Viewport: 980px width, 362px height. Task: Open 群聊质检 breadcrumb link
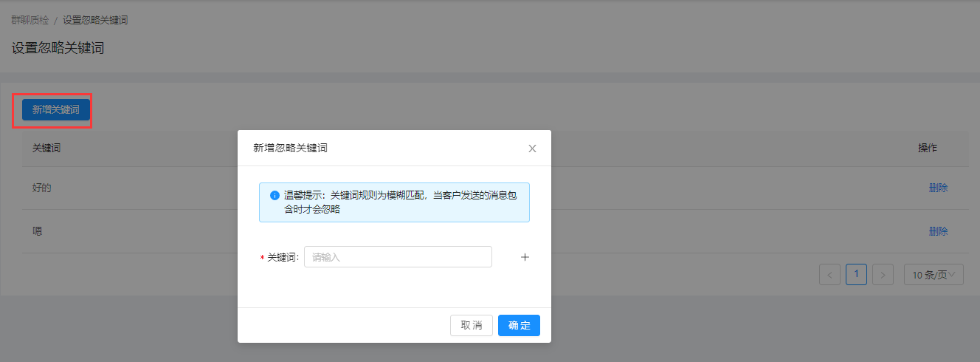tap(30, 21)
